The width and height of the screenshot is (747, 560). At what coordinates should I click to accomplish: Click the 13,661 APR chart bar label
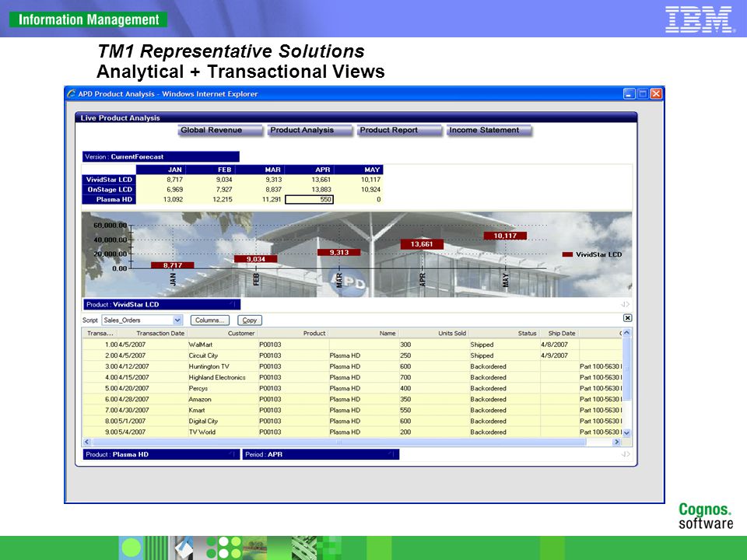pyautogui.click(x=422, y=244)
